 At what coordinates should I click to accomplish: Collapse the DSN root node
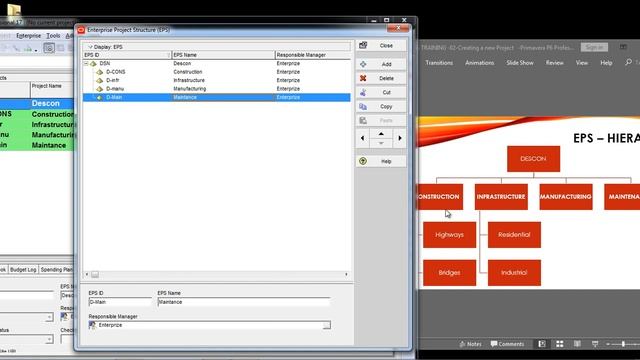pyautogui.click(x=86, y=64)
